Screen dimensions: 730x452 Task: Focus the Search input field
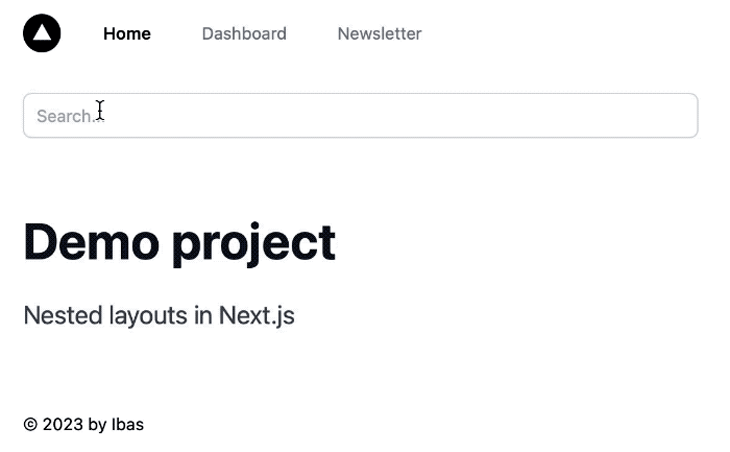point(360,116)
